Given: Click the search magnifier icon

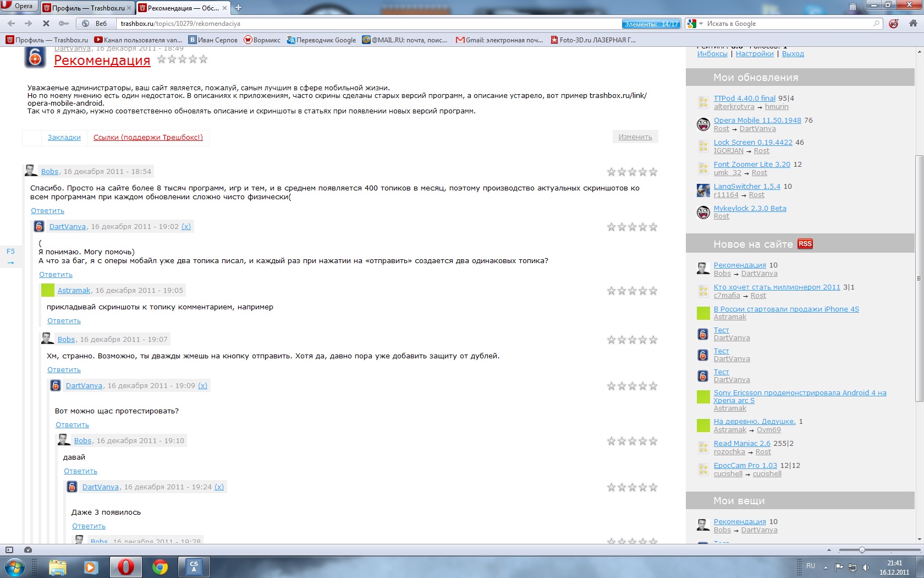Looking at the screenshot, I should (x=877, y=24).
